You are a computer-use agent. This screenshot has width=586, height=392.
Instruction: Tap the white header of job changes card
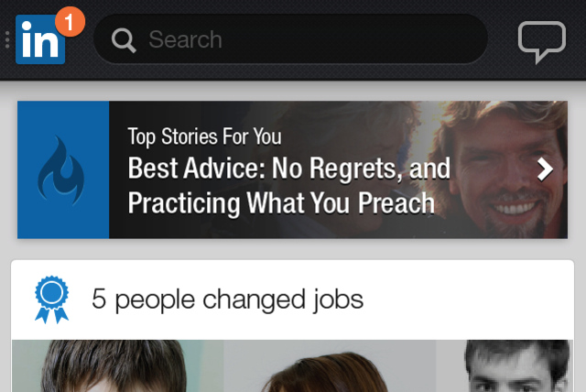[x=293, y=300]
